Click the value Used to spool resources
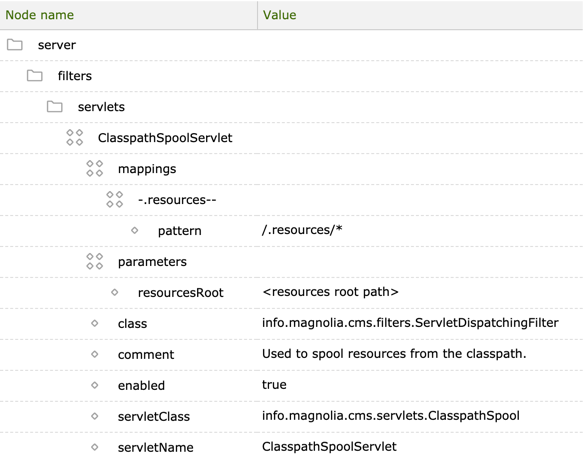The width and height of the screenshot is (586, 464). click(394, 354)
